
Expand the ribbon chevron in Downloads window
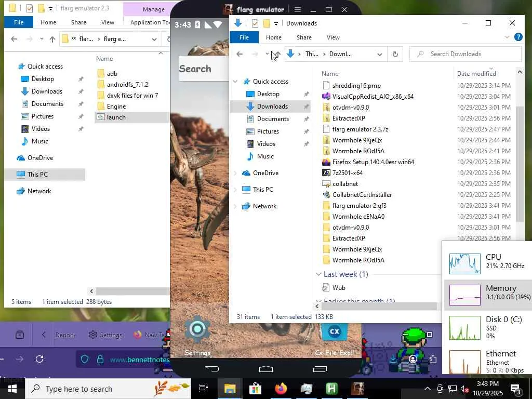(x=507, y=37)
